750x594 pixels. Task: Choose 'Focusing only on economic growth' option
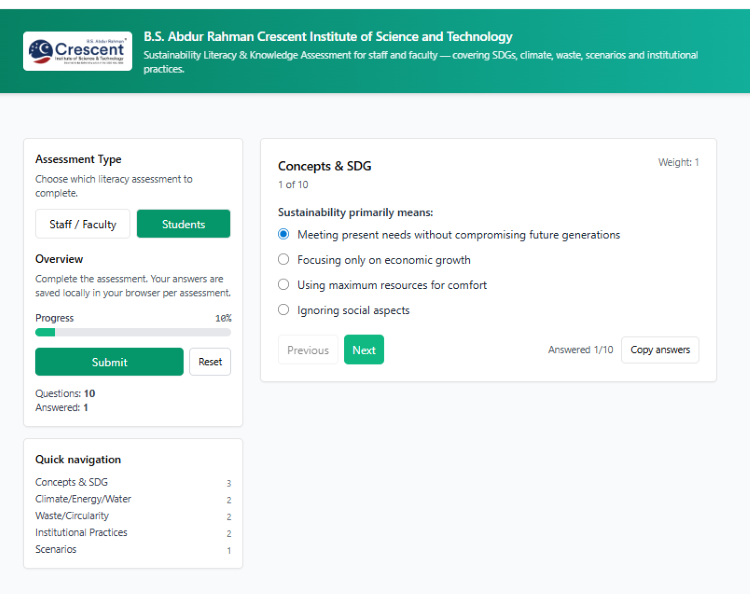click(x=284, y=260)
